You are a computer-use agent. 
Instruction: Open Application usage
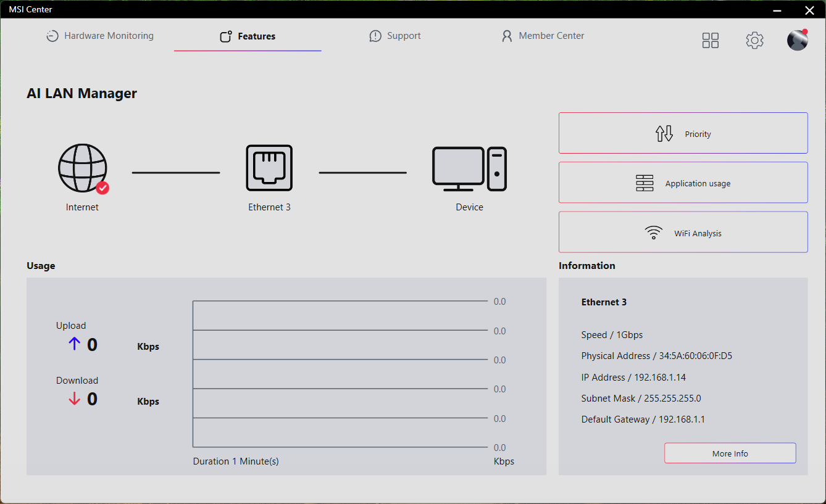point(683,183)
